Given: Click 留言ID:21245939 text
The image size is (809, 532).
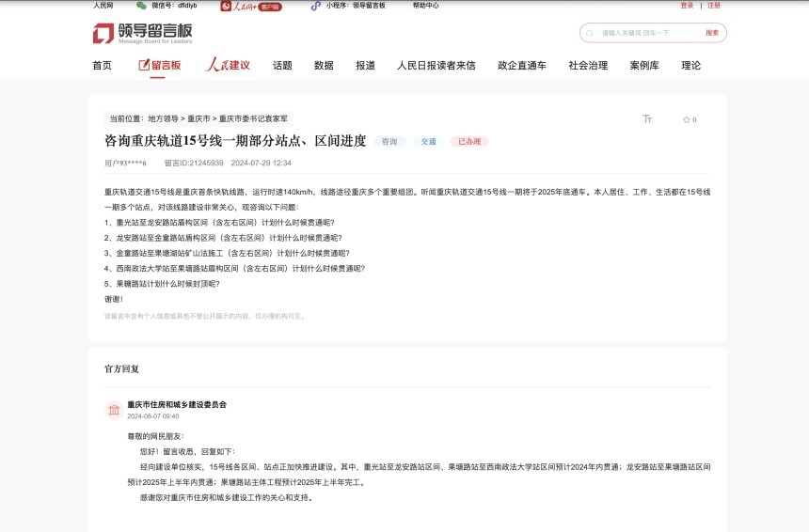Looking at the screenshot, I should tap(194, 163).
